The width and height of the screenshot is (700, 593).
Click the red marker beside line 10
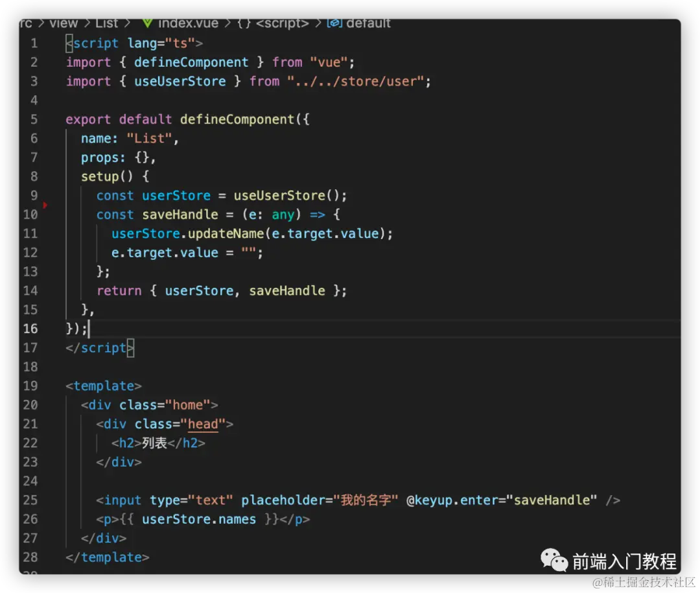[45, 205]
